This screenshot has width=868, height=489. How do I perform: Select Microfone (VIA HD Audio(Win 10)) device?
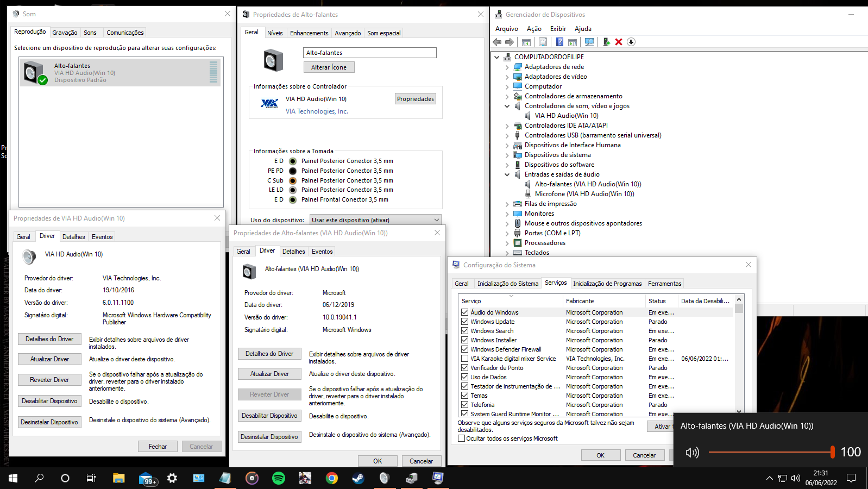click(x=584, y=194)
